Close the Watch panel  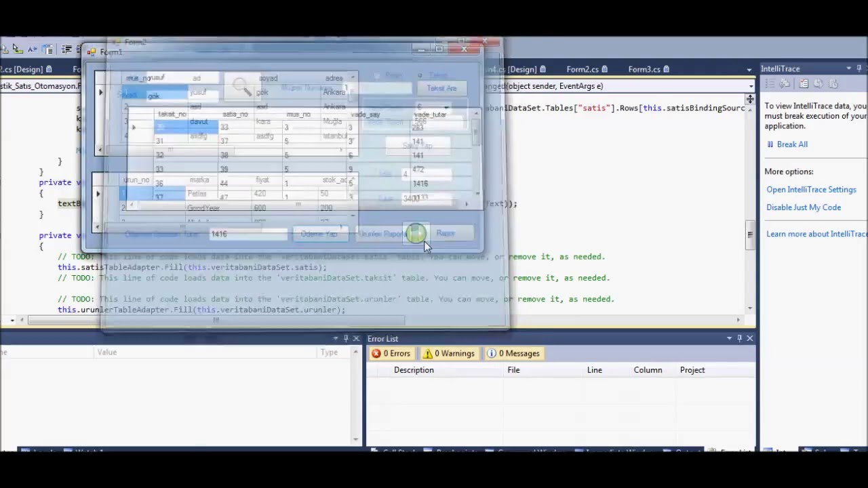[x=356, y=338]
